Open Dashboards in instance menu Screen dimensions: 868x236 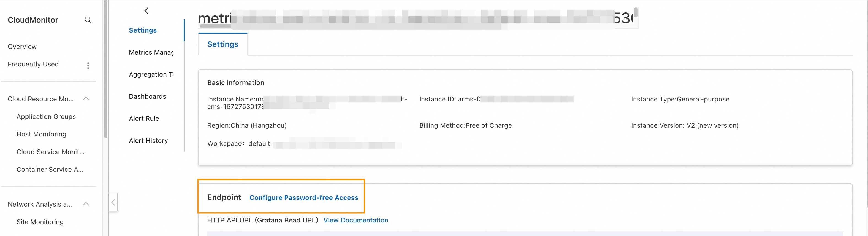148,96
